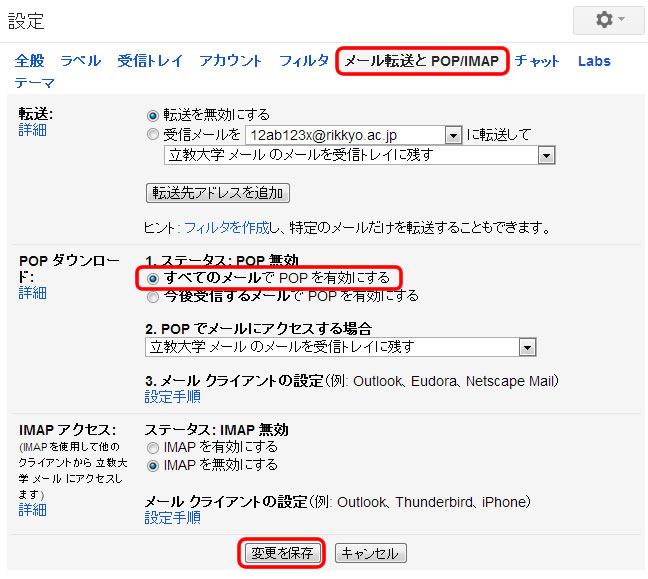648x579 pixels.
Task: Open the チャット tab
Action: (536, 61)
